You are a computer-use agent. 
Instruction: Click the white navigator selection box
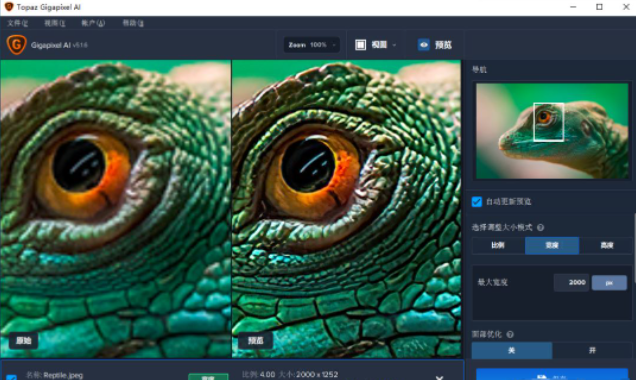point(548,122)
